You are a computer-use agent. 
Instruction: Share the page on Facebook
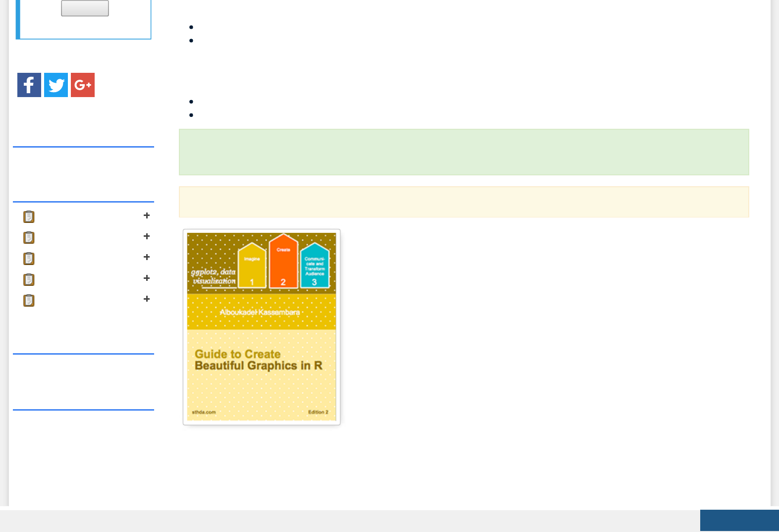pyautogui.click(x=29, y=85)
